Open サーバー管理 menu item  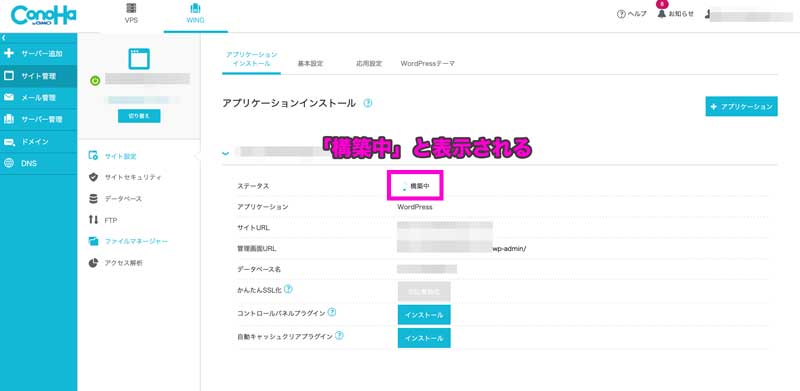[x=39, y=119]
